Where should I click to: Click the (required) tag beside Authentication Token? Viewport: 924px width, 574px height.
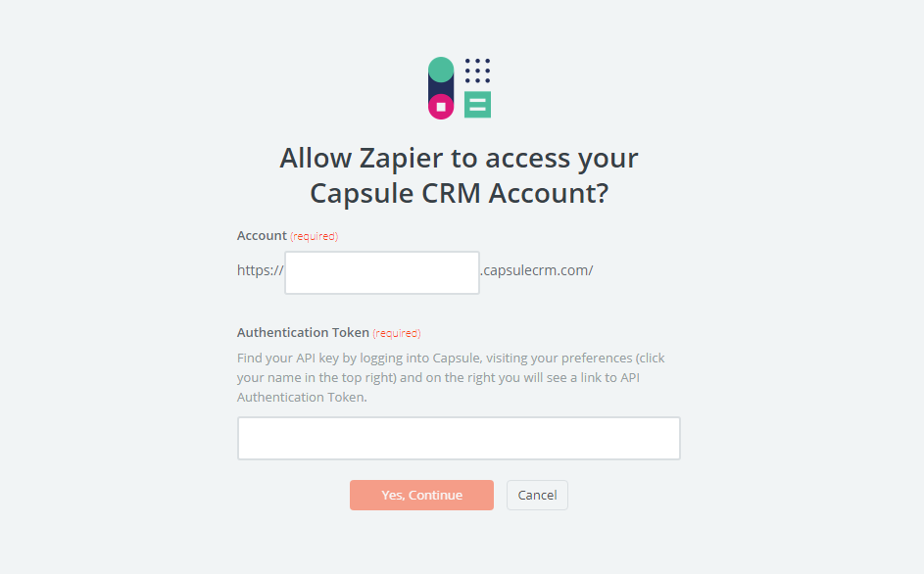point(397,333)
